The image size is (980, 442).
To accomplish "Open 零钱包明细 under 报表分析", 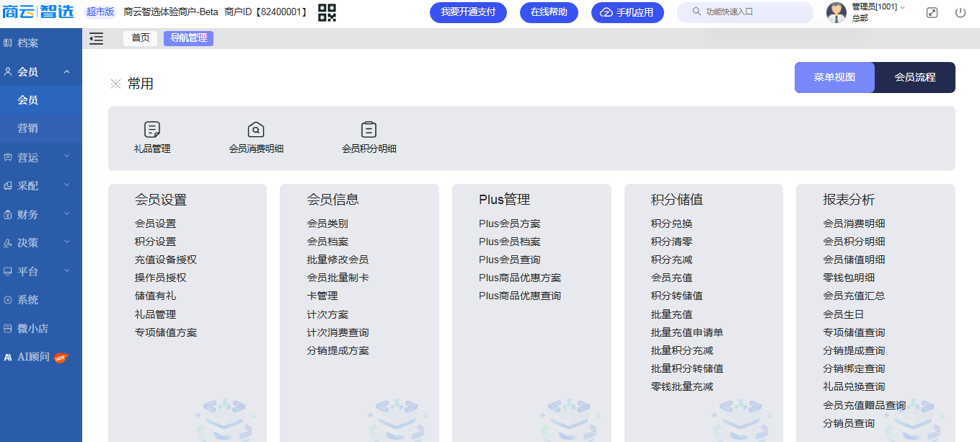I will coord(849,278).
